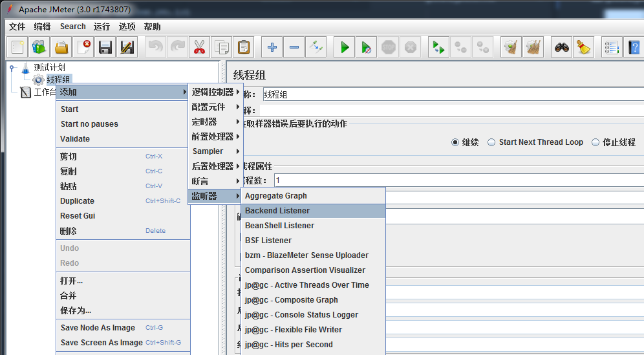Expand the 前置处理器 submenu
Image resolution: width=644 pixels, height=355 pixels.
tap(215, 136)
